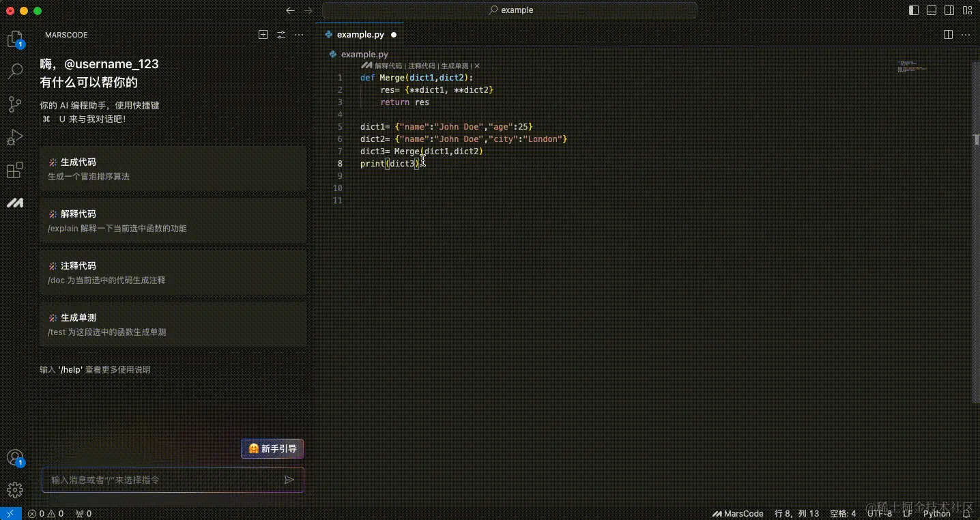Click example.py in the breadcrumb

pyautogui.click(x=364, y=54)
